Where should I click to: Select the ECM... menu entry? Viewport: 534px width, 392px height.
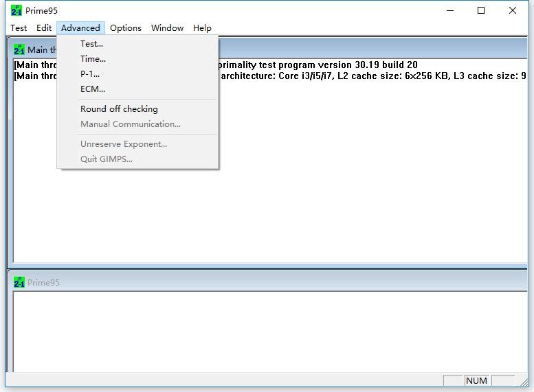pyautogui.click(x=137, y=89)
